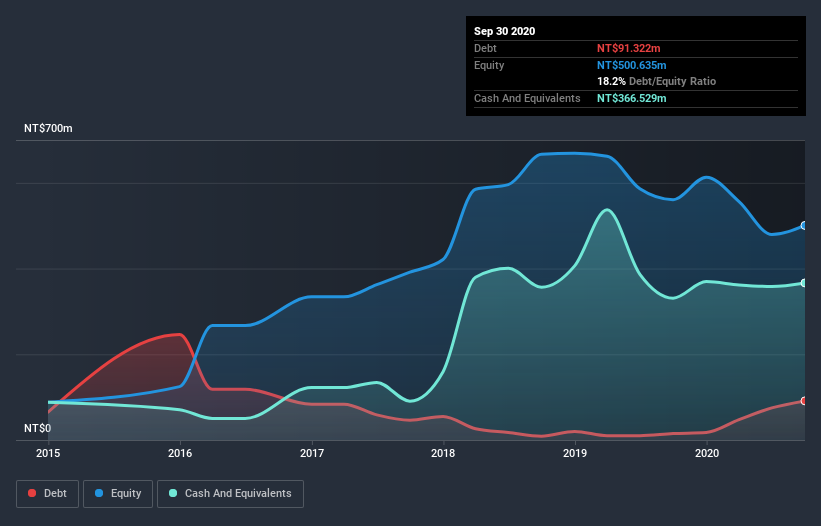Click the blue Equity legend dot
Image resolution: width=821 pixels, height=526 pixels.
tap(99, 493)
